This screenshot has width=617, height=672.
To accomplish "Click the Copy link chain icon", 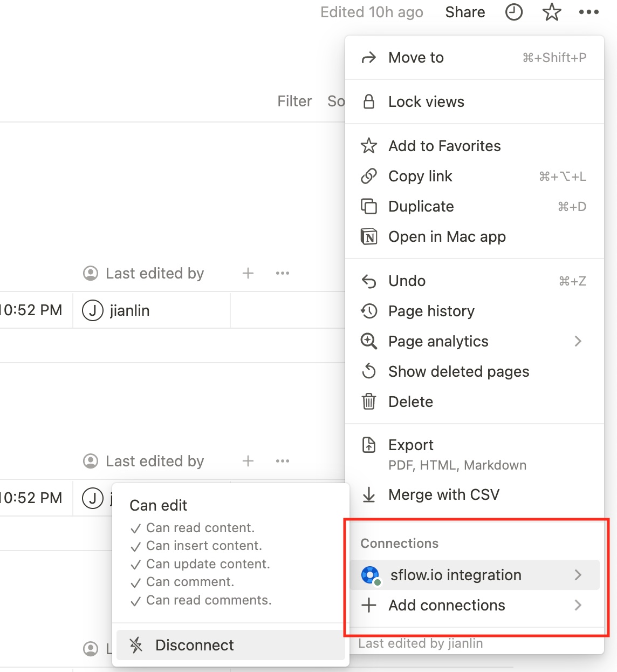I will (369, 176).
